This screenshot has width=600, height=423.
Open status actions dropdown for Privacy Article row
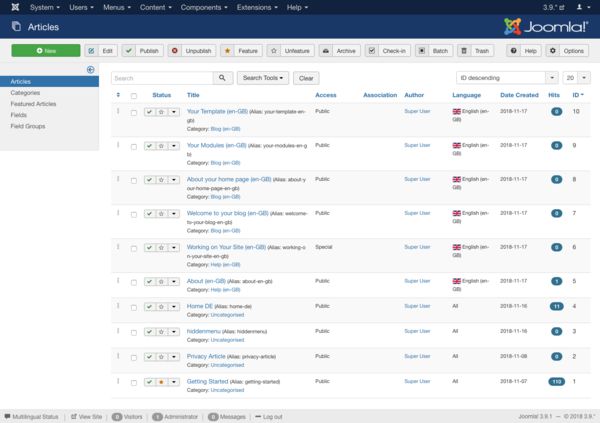174,357
